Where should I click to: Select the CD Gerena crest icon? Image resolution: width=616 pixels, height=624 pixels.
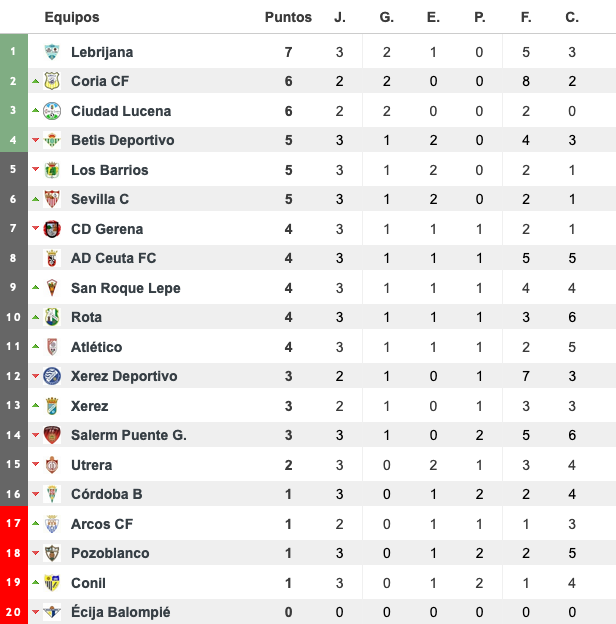[52, 229]
